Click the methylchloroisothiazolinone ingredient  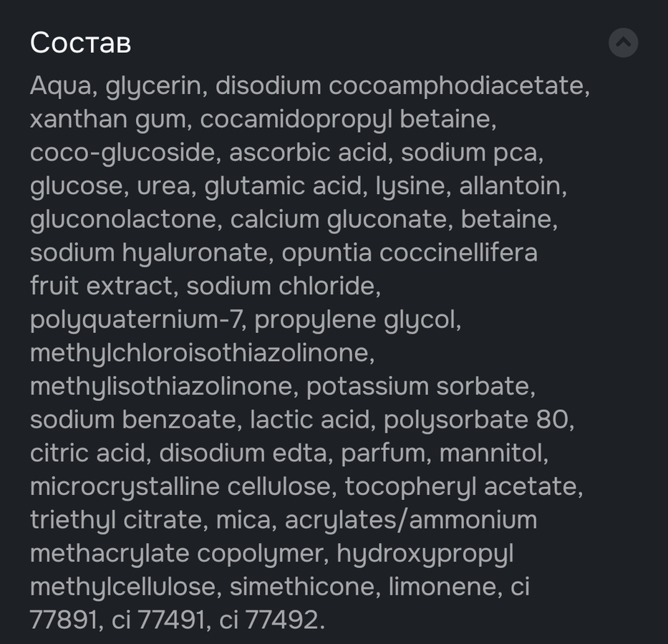coord(201,353)
